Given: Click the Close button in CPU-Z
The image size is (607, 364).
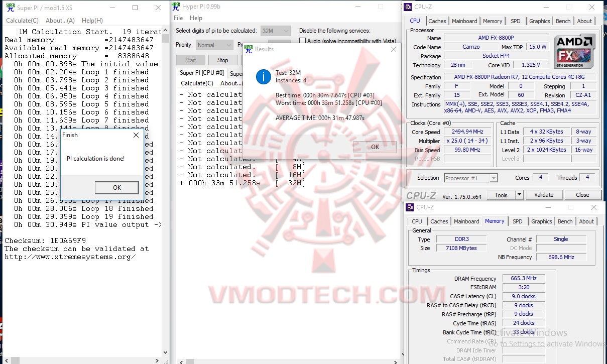Looking at the screenshot, I should pyautogui.click(x=582, y=195).
